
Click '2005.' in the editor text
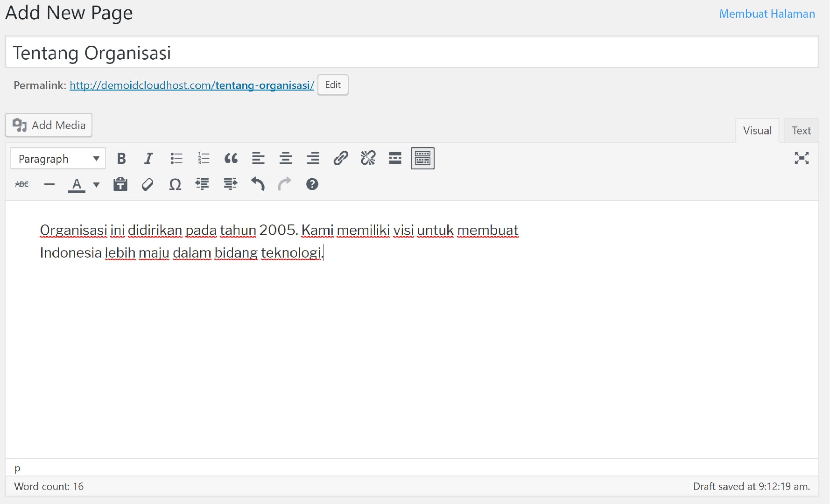pyautogui.click(x=278, y=230)
